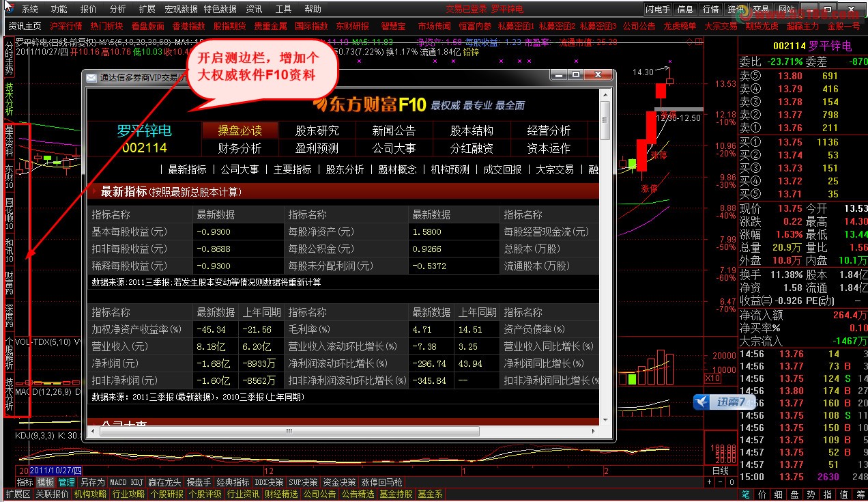Viewport: 868px width, 502px height.
Task: Click the 迅雷7 floating widget
Action: [x=725, y=402]
